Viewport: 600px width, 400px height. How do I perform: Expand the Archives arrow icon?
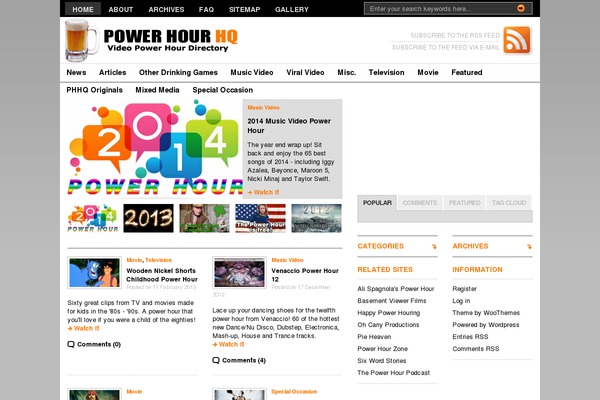coord(529,247)
